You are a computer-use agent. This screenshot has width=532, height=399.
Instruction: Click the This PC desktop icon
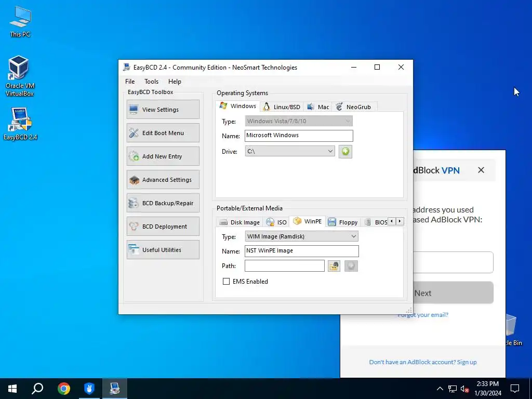[x=20, y=22]
